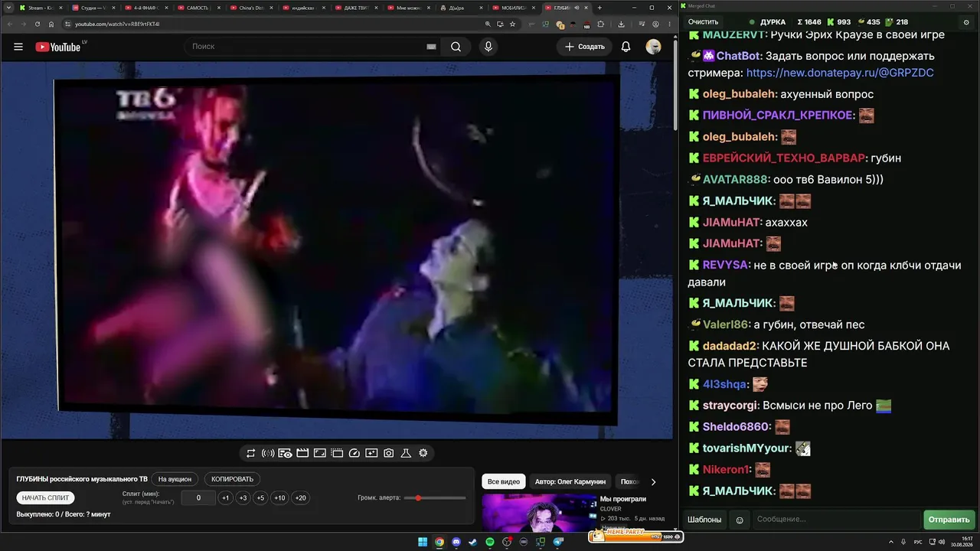
Task: Go back in the browser
Action: coord(9,24)
